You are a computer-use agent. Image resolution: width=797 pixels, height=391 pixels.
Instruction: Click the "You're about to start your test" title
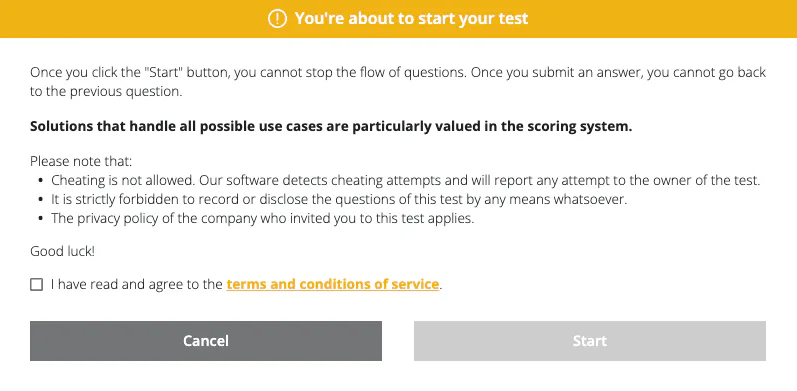(411, 19)
